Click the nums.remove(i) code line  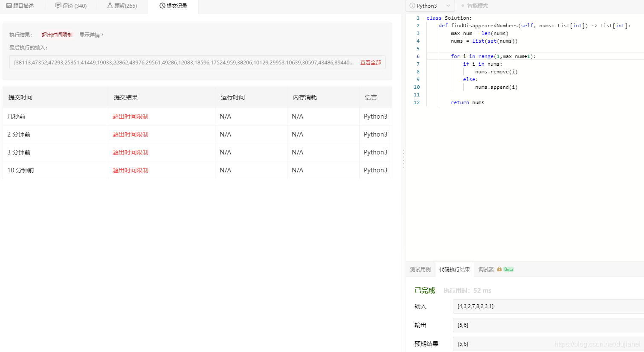click(x=496, y=72)
